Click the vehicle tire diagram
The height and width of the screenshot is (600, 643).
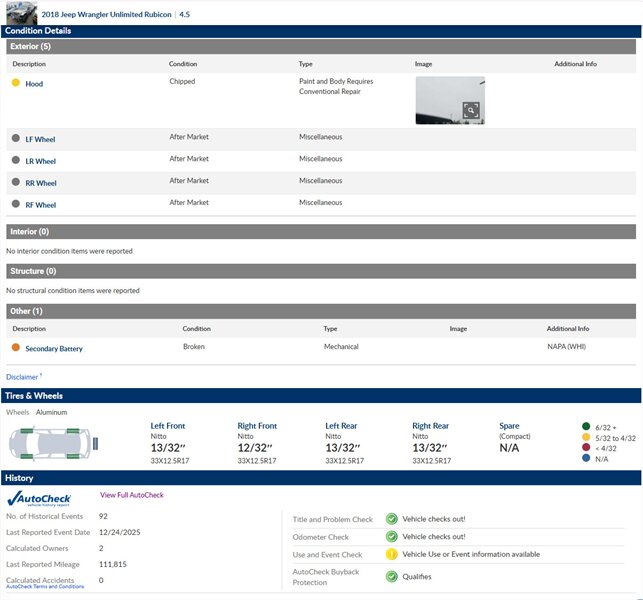(48, 441)
